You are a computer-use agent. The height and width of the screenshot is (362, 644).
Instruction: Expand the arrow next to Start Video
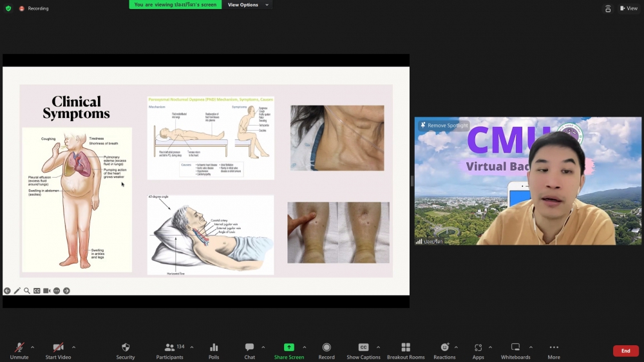point(73,347)
